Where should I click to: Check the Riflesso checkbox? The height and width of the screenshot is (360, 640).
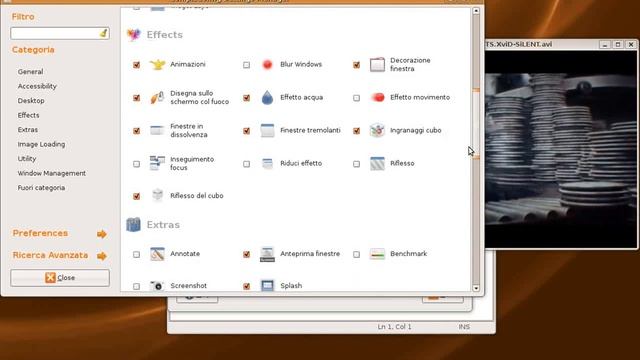point(356,164)
